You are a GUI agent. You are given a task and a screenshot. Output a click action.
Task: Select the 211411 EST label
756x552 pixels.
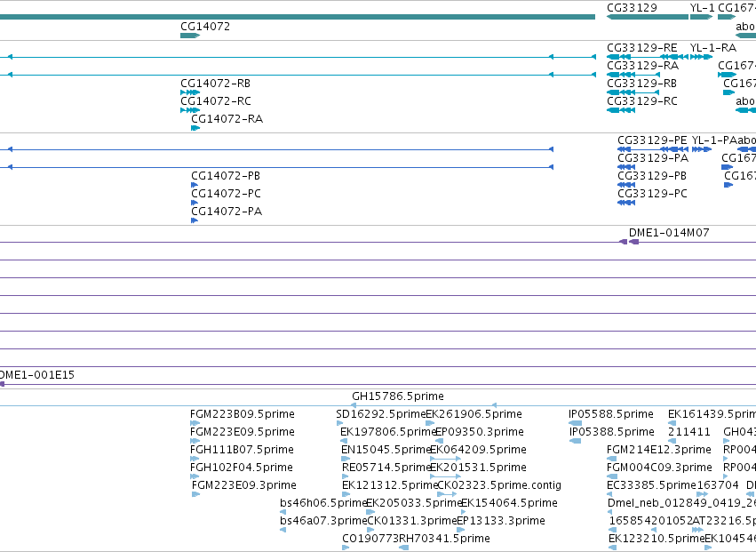tap(689, 432)
